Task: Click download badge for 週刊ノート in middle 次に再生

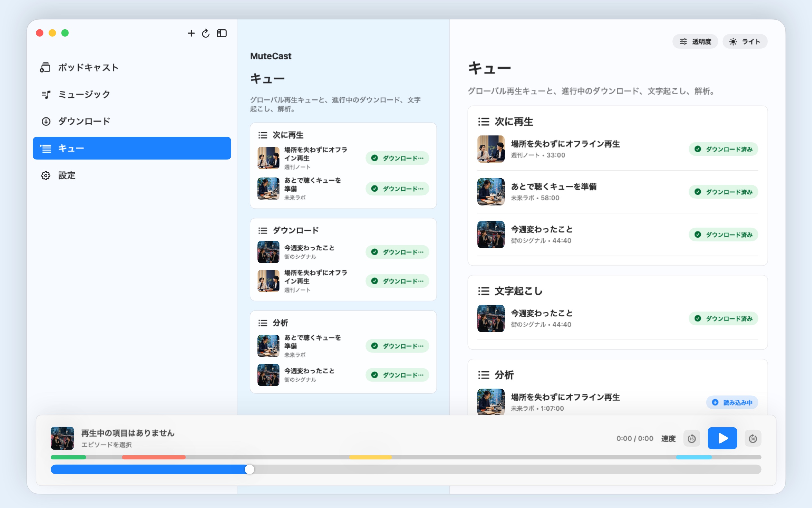Action: (x=397, y=158)
